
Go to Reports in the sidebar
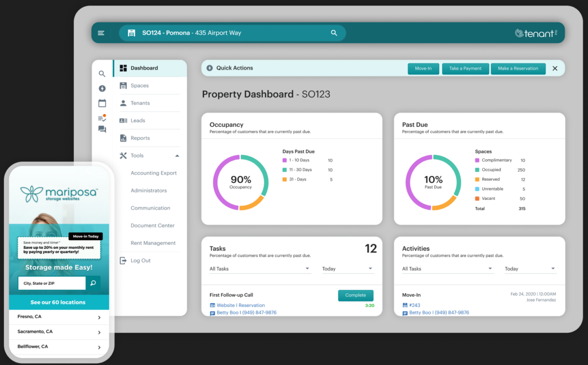tap(140, 138)
